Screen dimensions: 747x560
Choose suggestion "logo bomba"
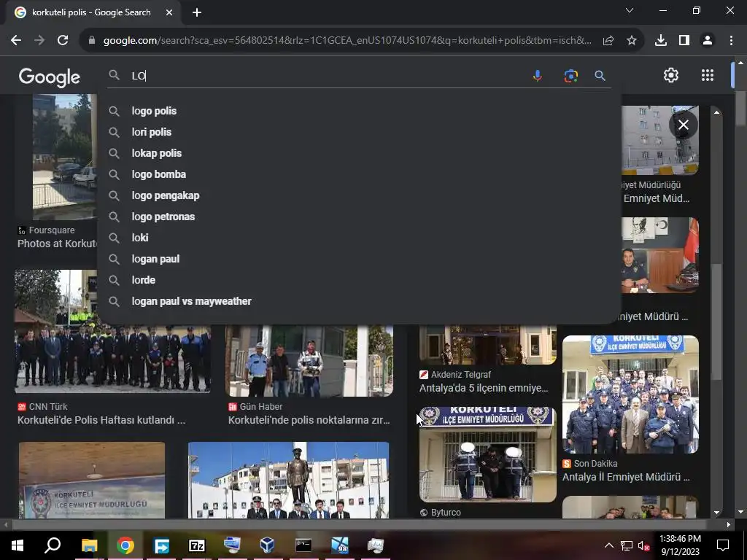coord(359,174)
